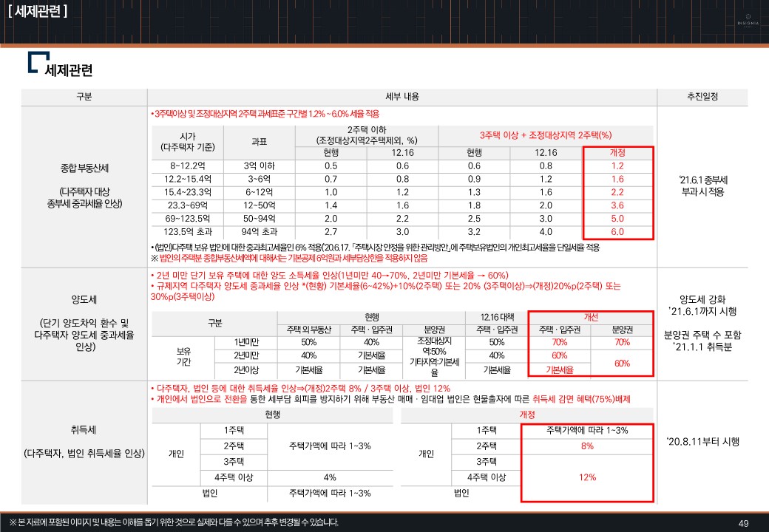Click the red 12% acquisition tax cell
This screenshot has width=769, height=532.
pos(587,477)
